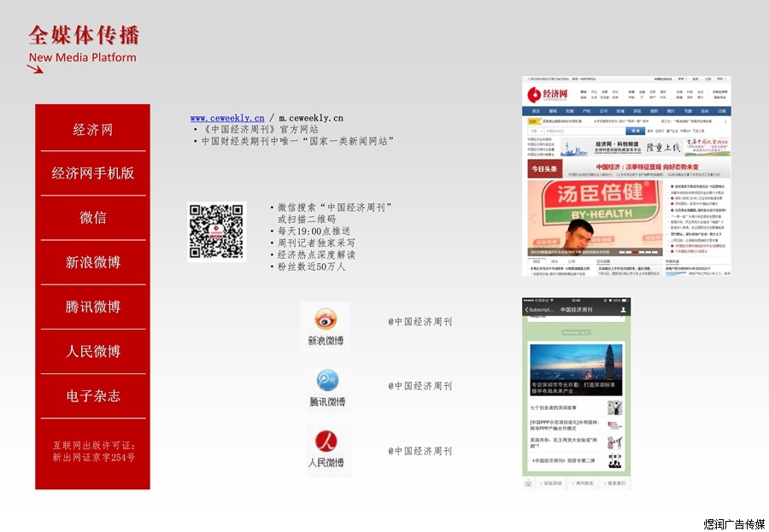Click the 全媒体传播 slide title
This screenshot has height=532, width=769.
84,35
